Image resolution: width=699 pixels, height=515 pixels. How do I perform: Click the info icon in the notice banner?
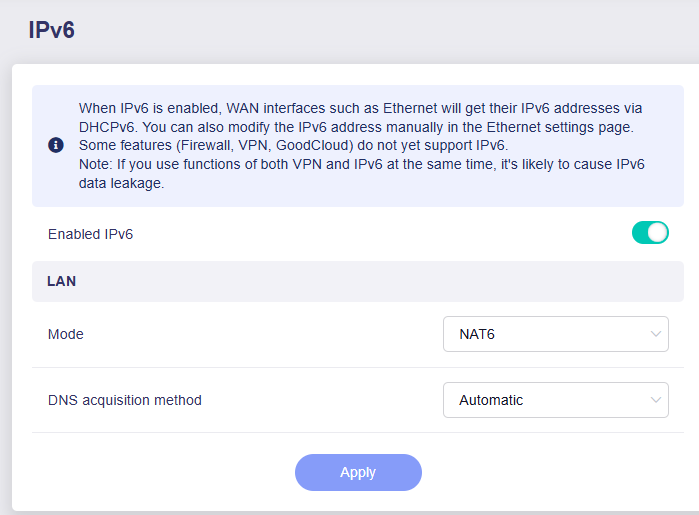pos(56,145)
